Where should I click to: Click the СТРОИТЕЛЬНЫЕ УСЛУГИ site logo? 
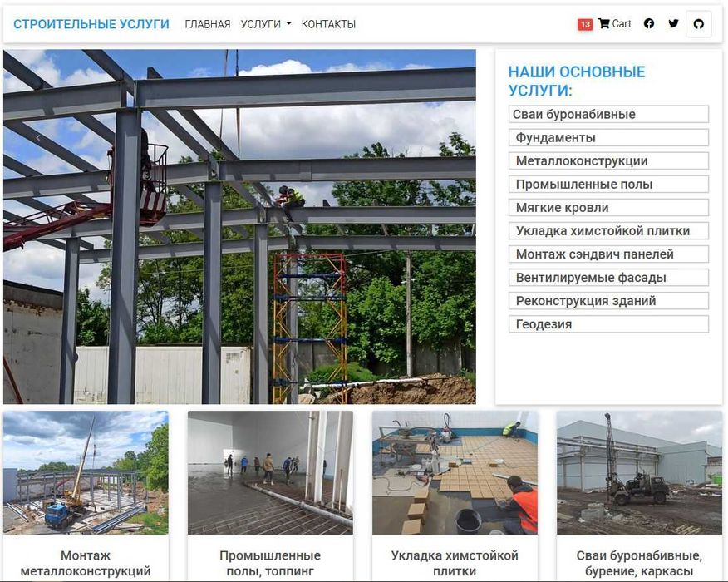pyautogui.click(x=91, y=24)
